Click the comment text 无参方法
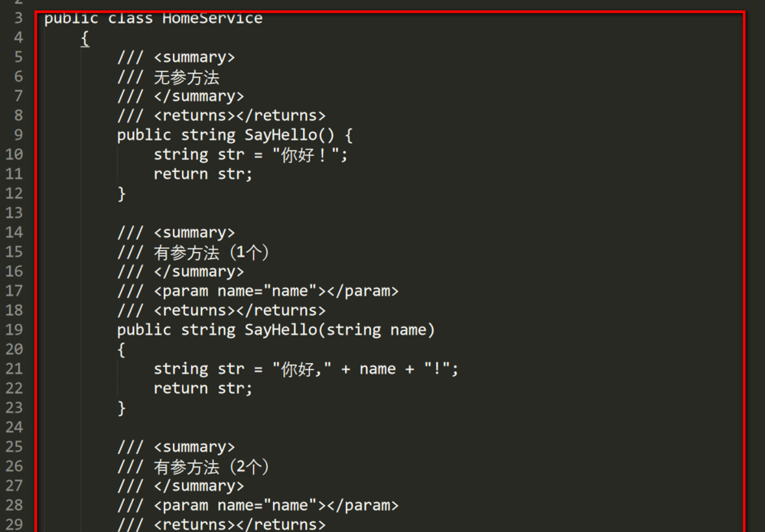 pyautogui.click(x=187, y=76)
